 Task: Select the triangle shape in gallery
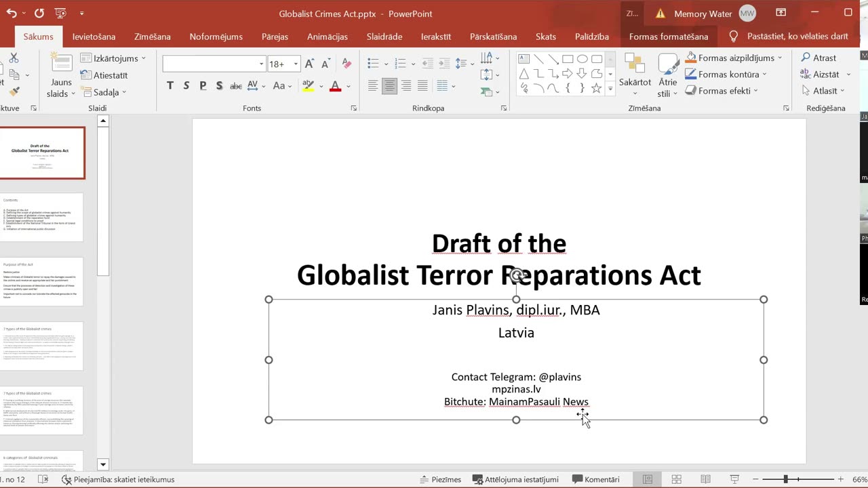coord(524,73)
